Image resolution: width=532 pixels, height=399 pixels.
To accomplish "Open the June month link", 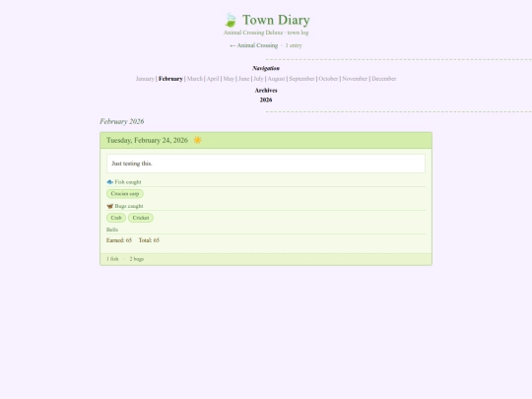I will tap(244, 79).
